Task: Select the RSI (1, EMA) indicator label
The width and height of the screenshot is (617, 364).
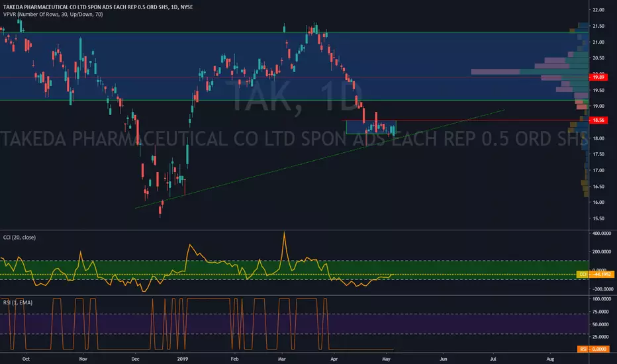Action: click(18, 302)
